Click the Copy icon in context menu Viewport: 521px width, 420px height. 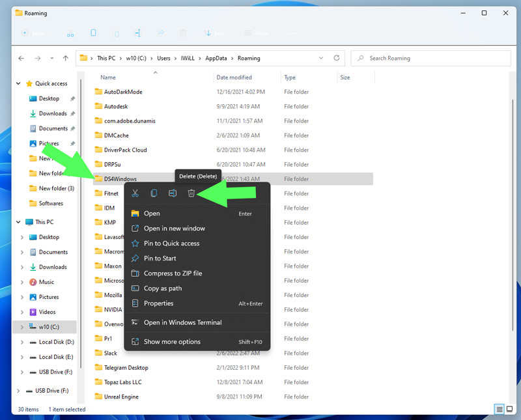click(154, 193)
